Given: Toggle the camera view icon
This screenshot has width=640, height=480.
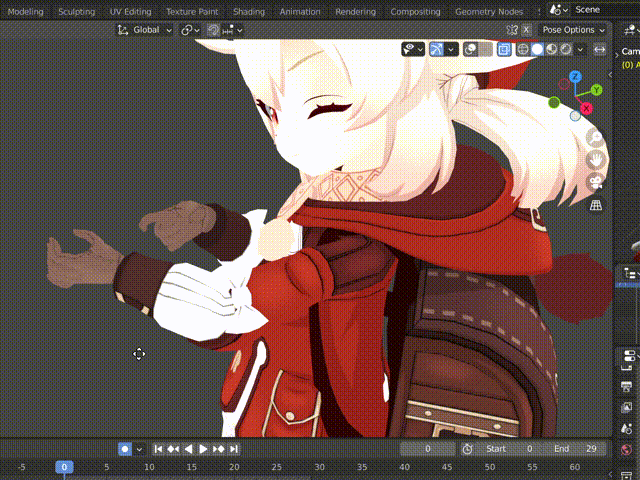Looking at the screenshot, I should [x=596, y=182].
